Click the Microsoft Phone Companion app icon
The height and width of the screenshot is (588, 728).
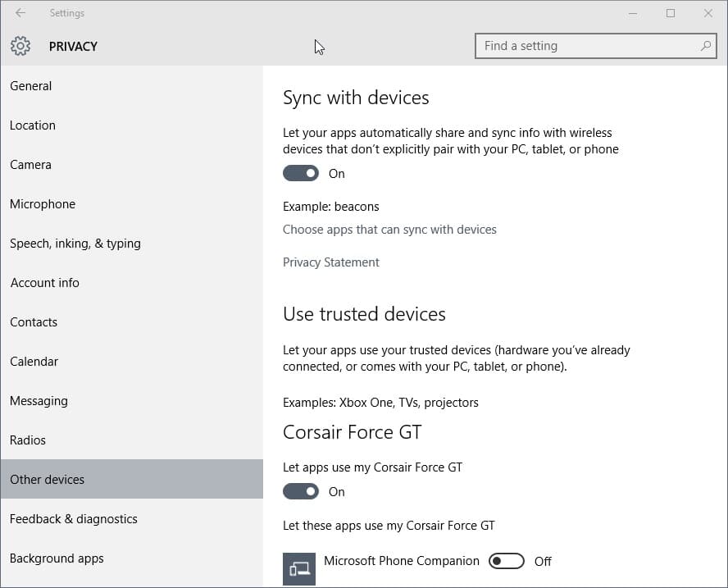pos(299,567)
